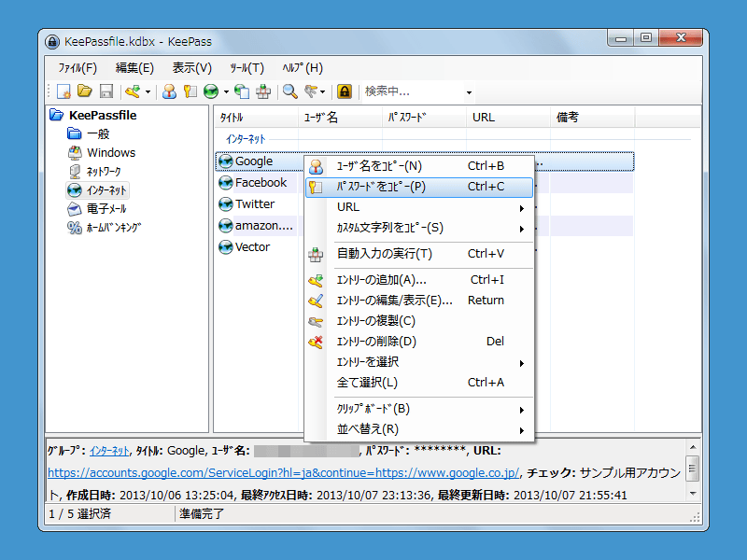
Task: Select the ネットワーク group in tree
Action: coord(104,172)
